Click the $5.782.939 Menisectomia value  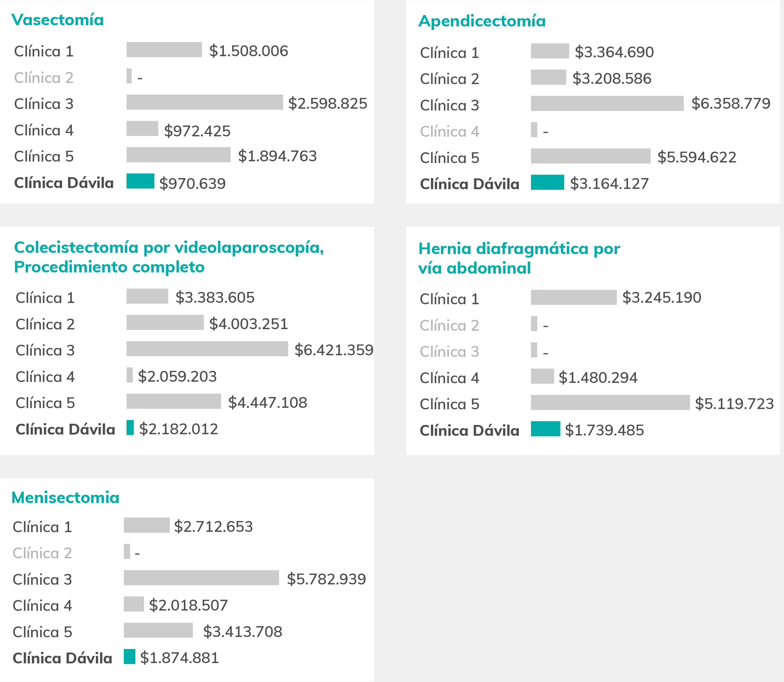tap(326, 579)
